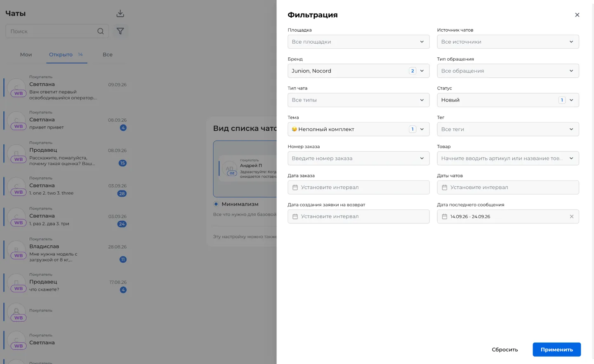
Task: Open the Тип обращения dropdown
Action: [508, 71]
